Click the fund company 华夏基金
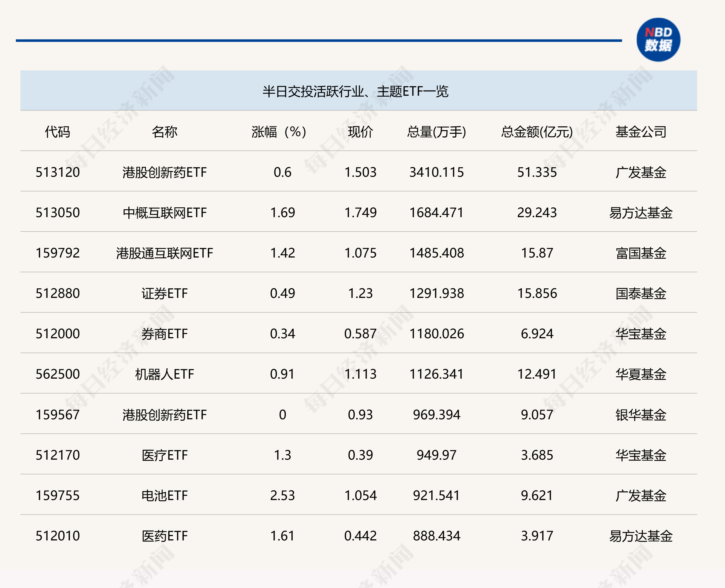 (x=641, y=374)
